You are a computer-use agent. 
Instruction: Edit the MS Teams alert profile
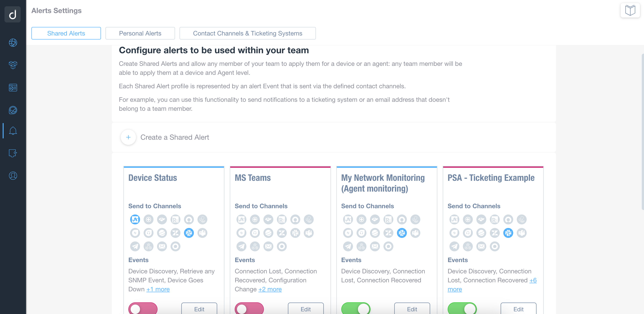click(x=306, y=309)
